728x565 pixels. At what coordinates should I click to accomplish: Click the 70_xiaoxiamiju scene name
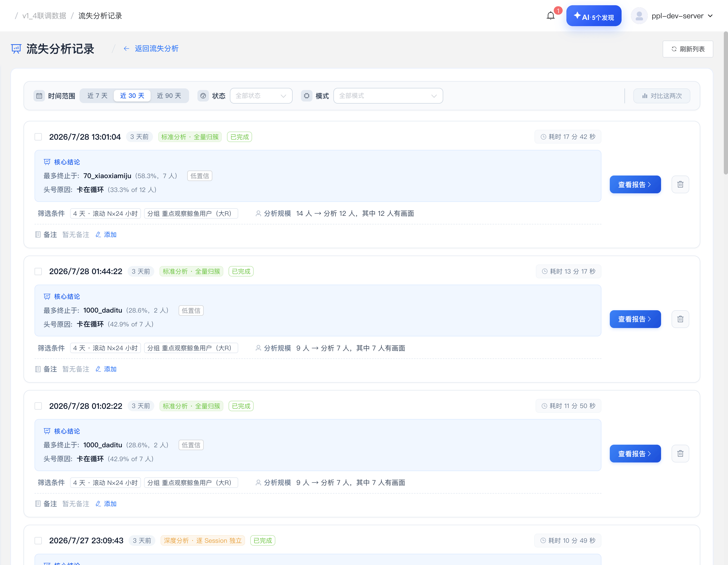tap(107, 176)
